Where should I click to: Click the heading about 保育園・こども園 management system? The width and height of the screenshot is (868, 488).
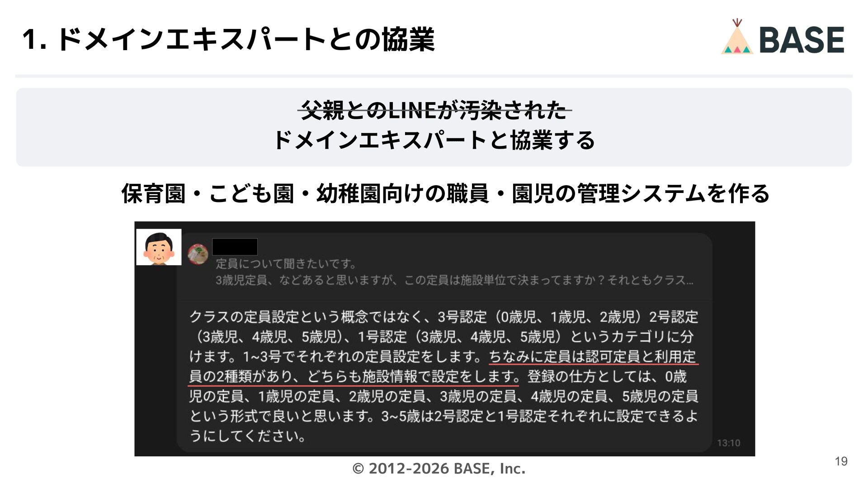coord(445,193)
